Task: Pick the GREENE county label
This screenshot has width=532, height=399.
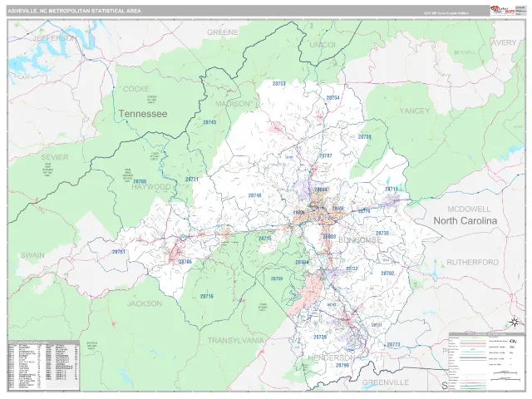Action: pos(223,32)
